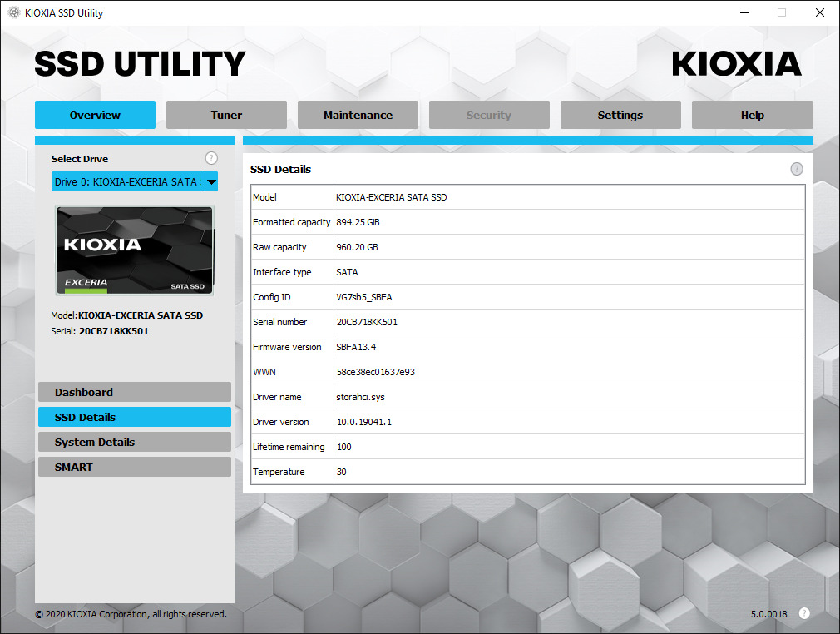The width and height of the screenshot is (840, 634).
Task: Show the System Details page
Action: point(134,442)
